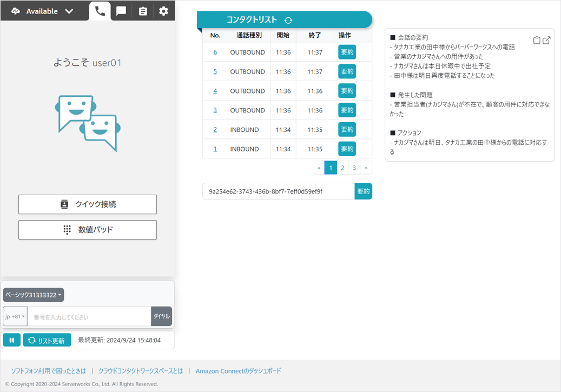Pause auto-refresh with the pause button
The height and width of the screenshot is (392, 561).
coord(12,340)
